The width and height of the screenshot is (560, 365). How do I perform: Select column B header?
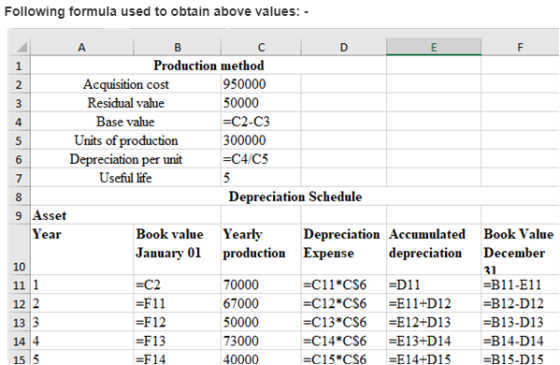tap(177, 47)
